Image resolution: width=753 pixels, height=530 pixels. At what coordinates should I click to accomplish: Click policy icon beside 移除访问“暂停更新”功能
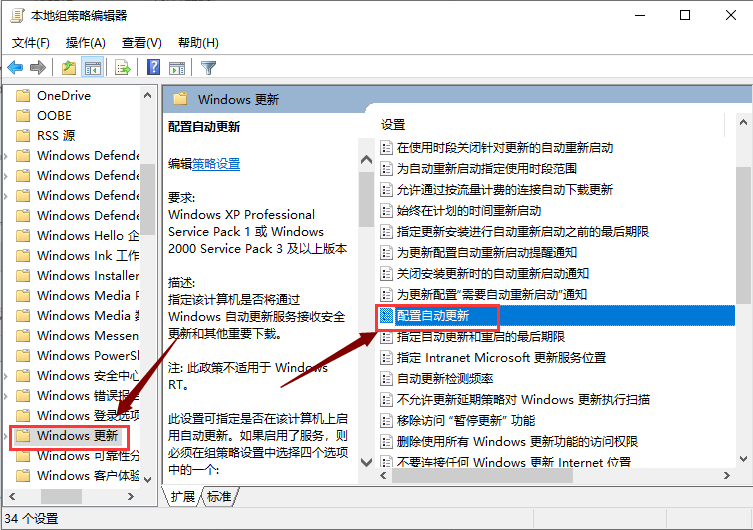386,421
